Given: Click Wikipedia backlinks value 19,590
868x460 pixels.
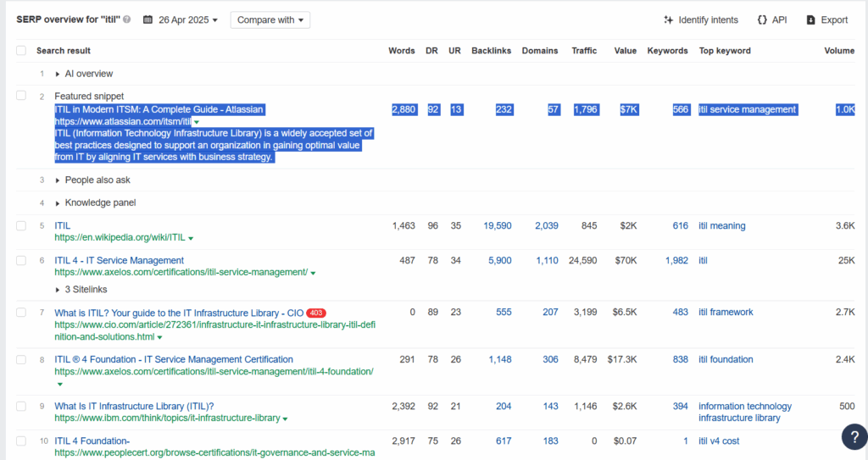Looking at the screenshot, I should pos(497,226).
